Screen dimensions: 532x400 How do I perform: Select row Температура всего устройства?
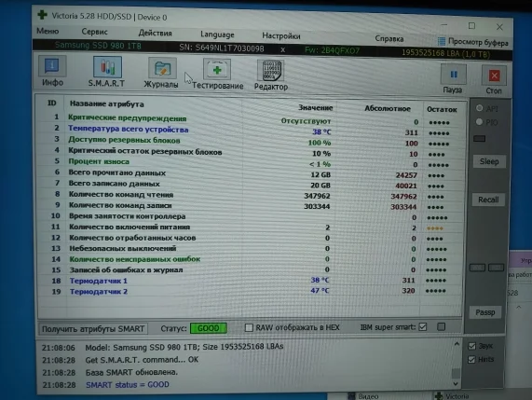(x=251, y=131)
